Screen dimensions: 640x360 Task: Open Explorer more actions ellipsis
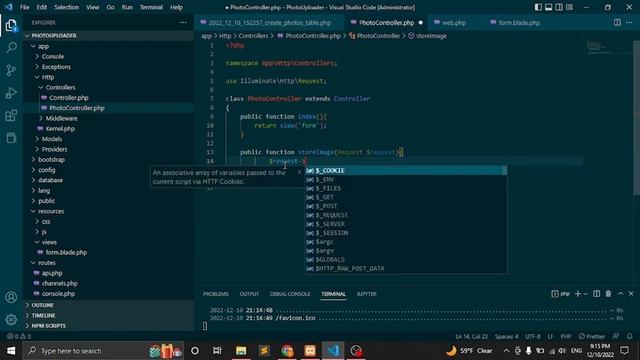[x=183, y=22]
